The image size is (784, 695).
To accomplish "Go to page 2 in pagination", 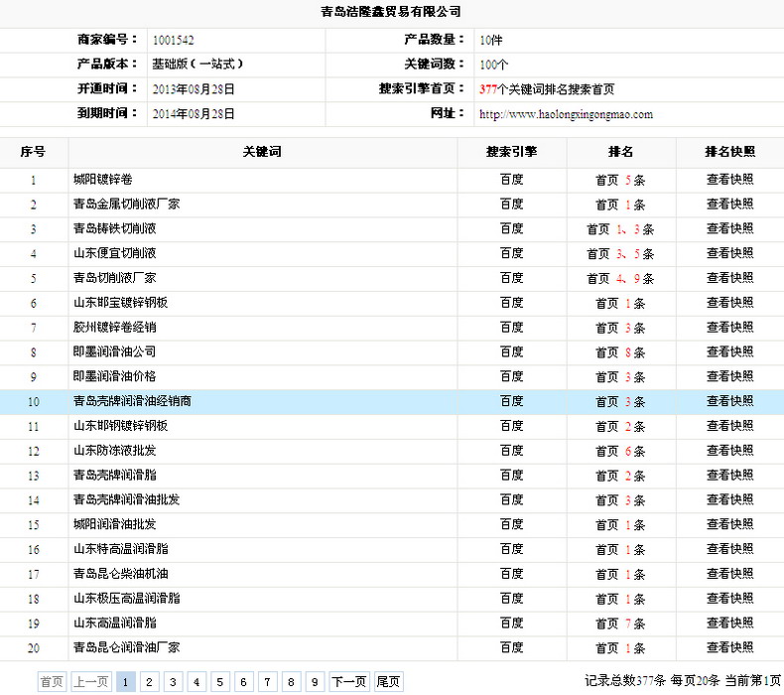I will (x=149, y=682).
